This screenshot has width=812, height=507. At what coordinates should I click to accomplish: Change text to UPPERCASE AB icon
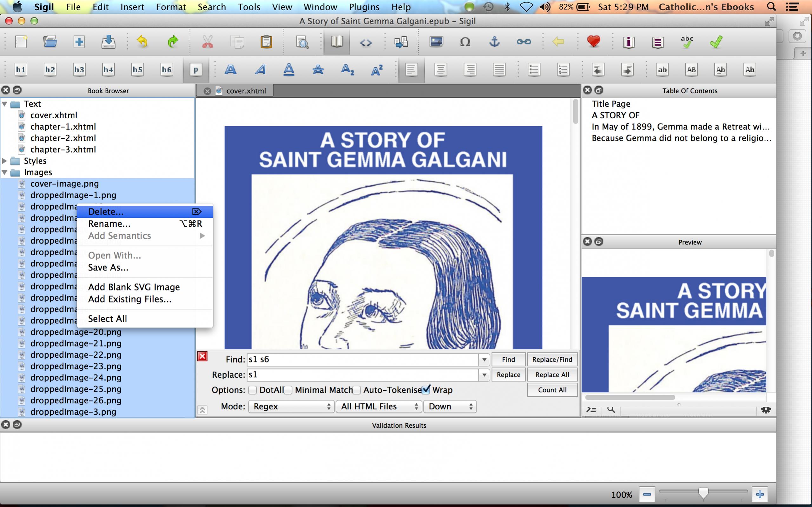click(x=691, y=70)
